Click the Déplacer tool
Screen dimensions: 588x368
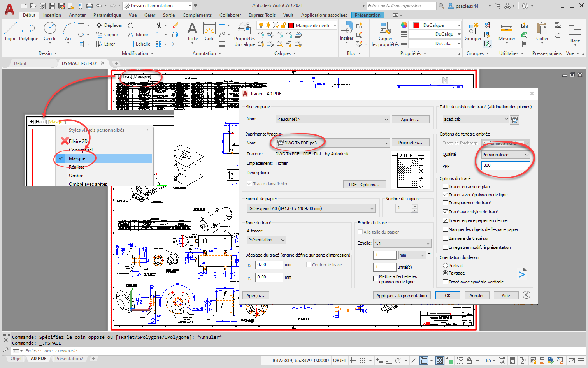(109, 25)
